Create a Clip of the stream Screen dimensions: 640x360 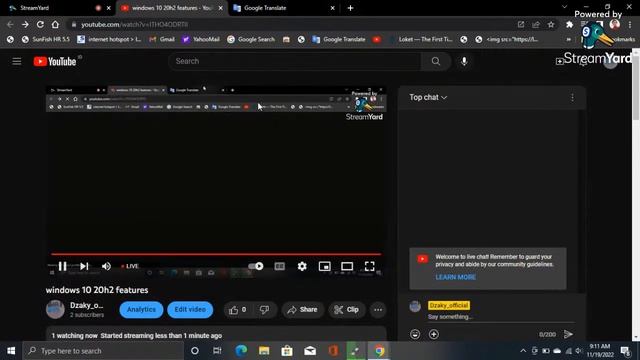point(347,310)
